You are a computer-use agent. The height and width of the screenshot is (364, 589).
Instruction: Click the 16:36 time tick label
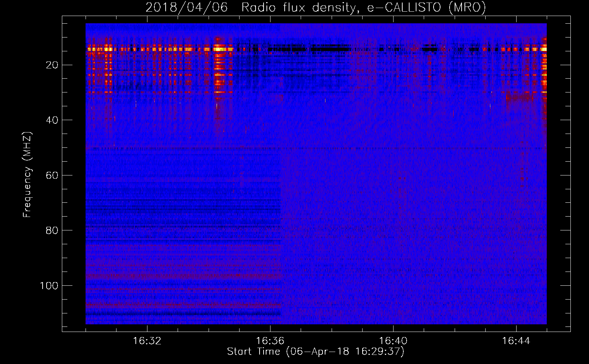270,341
